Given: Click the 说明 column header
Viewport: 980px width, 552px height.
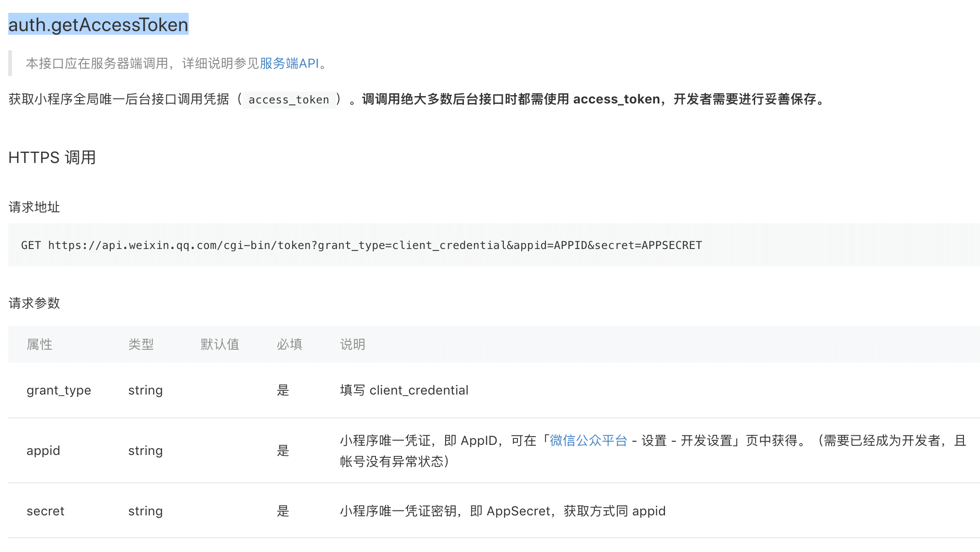Looking at the screenshot, I should coord(353,344).
